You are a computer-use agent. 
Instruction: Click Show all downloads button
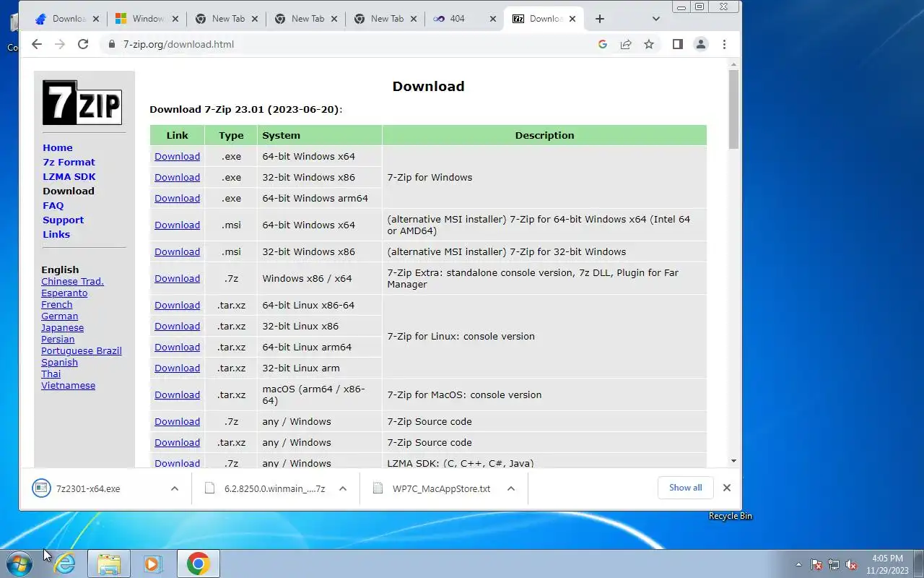685,488
